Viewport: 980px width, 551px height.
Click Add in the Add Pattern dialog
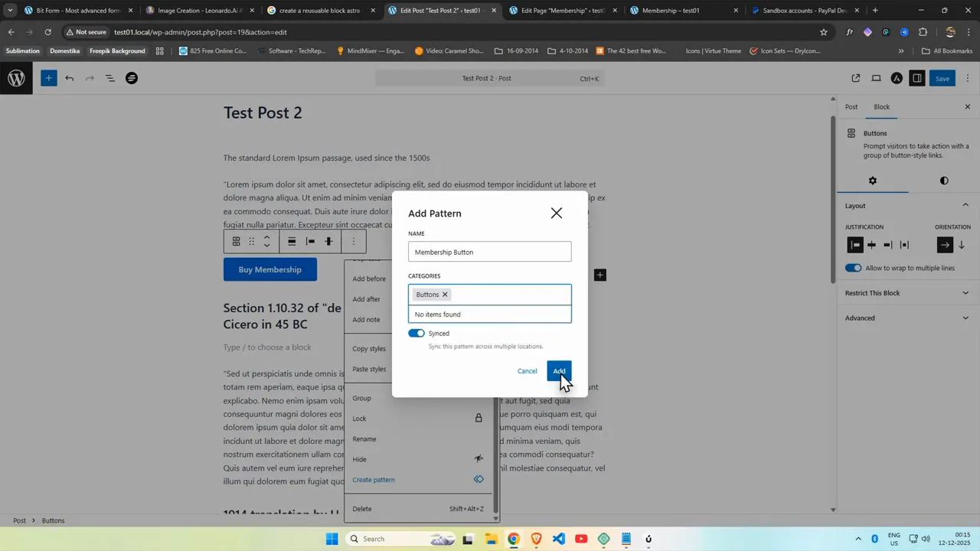[x=559, y=370]
